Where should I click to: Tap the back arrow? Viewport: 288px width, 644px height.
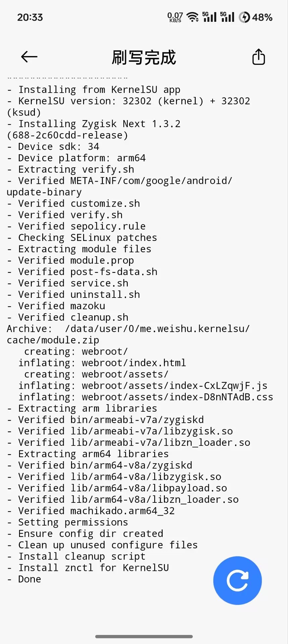(29, 57)
